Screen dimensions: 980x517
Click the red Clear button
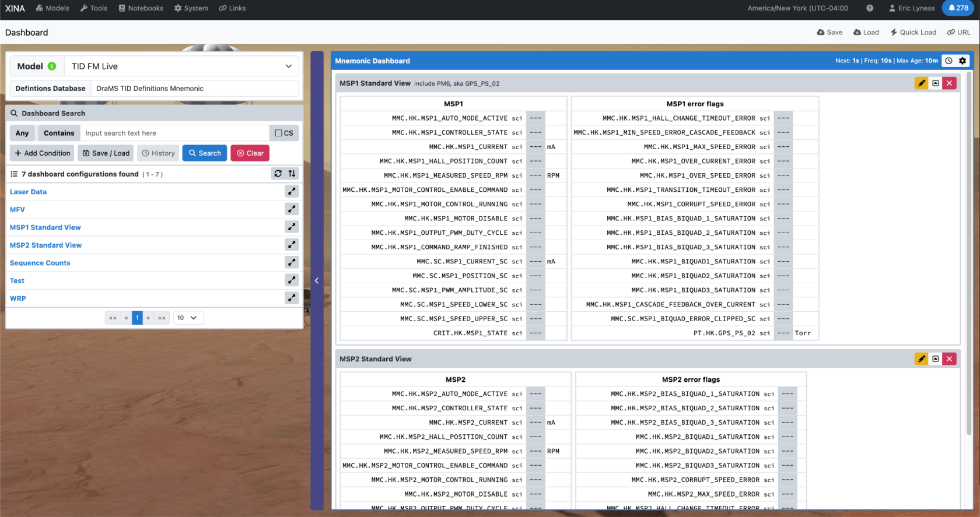pyautogui.click(x=250, y=153)
